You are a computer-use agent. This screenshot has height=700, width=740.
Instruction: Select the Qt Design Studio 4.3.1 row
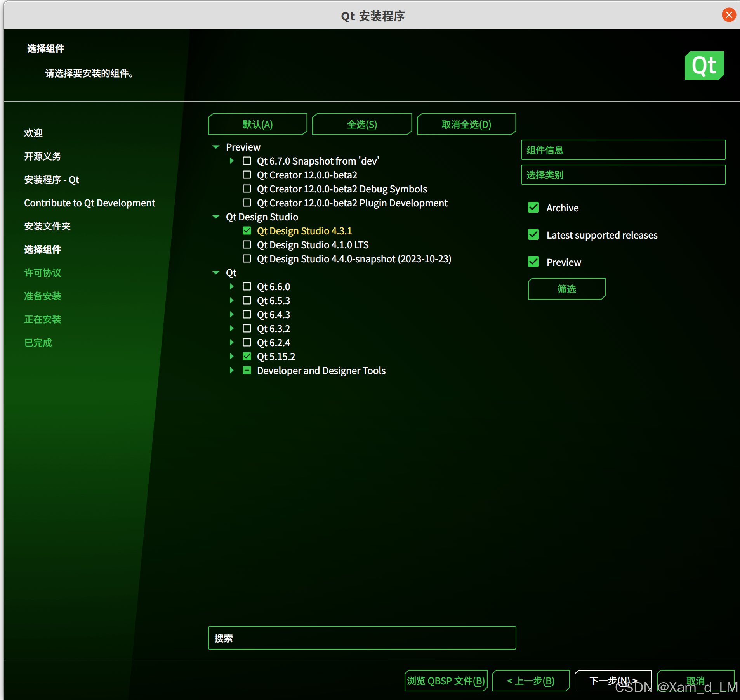coord(304,231)
